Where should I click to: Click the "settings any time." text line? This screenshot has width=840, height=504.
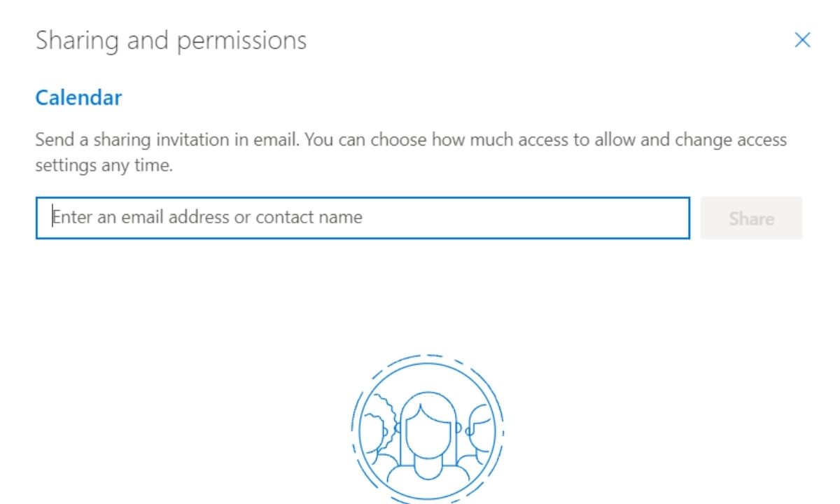click(x=104, y=167)
